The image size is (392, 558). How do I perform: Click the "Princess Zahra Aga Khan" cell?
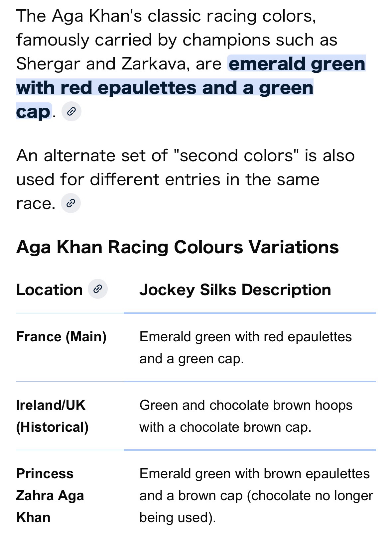coord(50,495)
